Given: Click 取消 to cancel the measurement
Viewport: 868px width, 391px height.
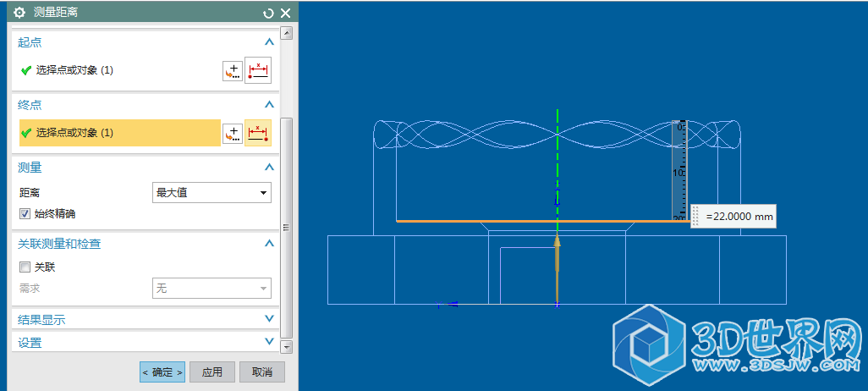Looking at the screenshot, I should [262, 372].
